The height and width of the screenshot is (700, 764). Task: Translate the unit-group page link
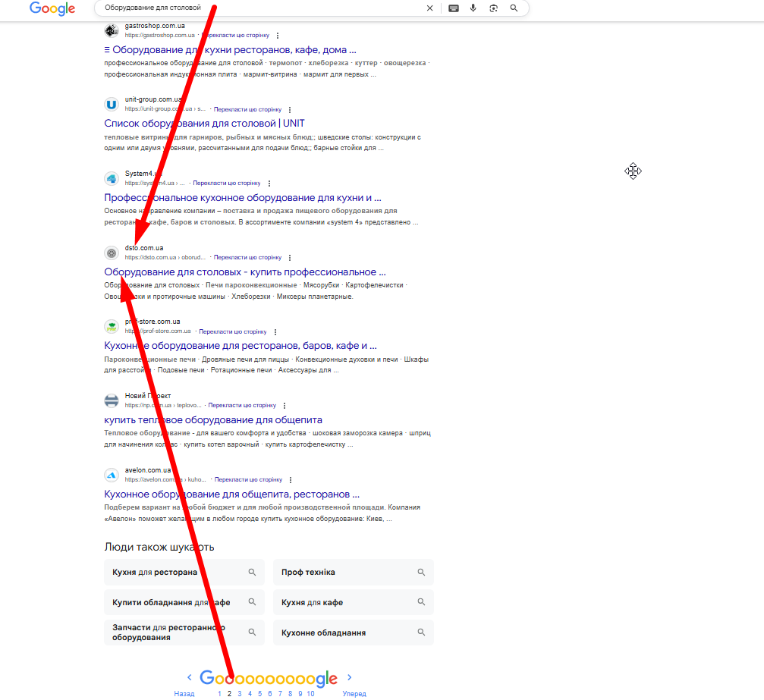point(247,110)
